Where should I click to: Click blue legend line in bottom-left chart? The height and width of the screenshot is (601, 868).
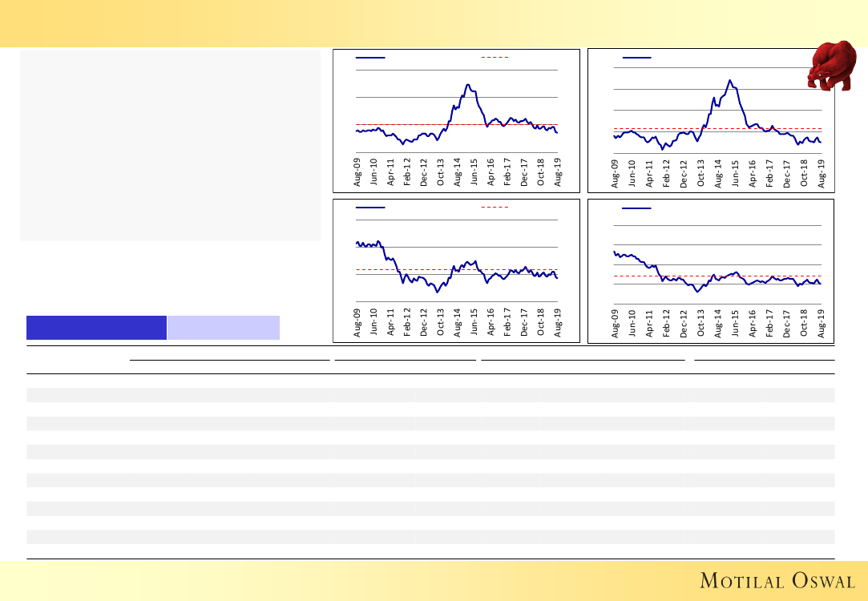pos(370,208)
